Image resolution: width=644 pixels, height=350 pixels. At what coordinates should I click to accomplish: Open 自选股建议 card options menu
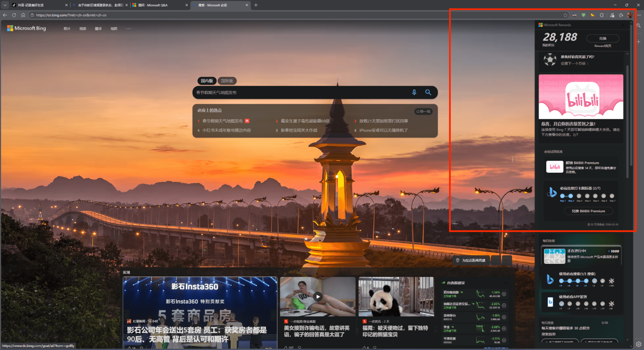click(x=505, y=283)
